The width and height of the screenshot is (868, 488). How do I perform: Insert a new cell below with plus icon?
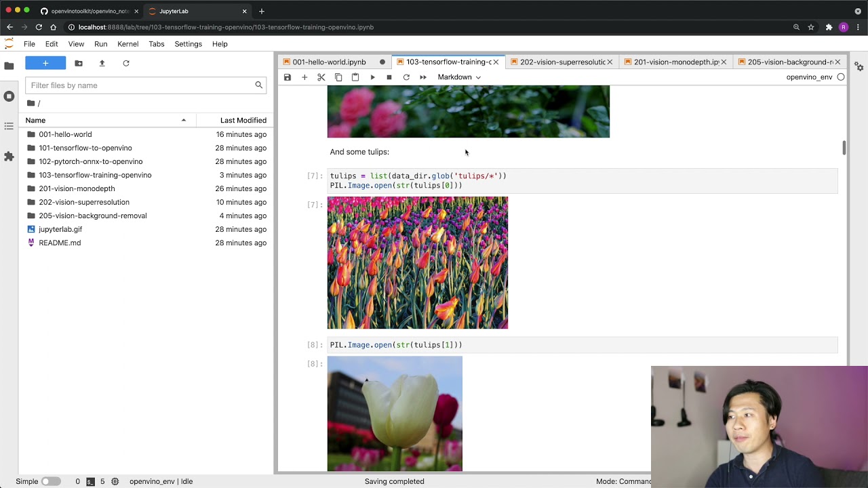click(304, 77)
